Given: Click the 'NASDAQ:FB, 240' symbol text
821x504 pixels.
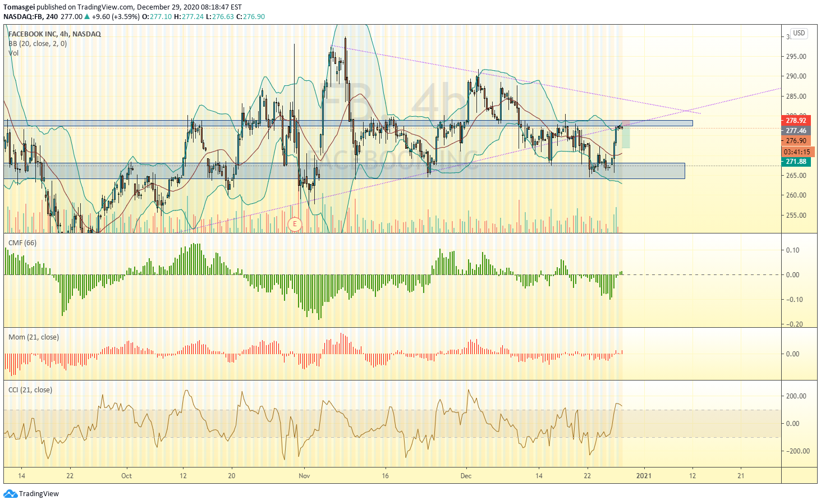Looking at the screenshot, I should (x=30, y=17).
